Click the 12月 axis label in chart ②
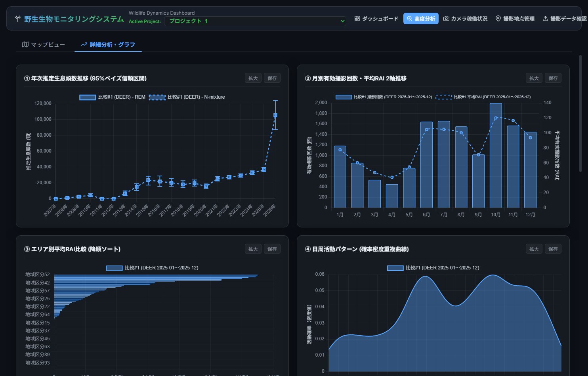 pos(530,214)
